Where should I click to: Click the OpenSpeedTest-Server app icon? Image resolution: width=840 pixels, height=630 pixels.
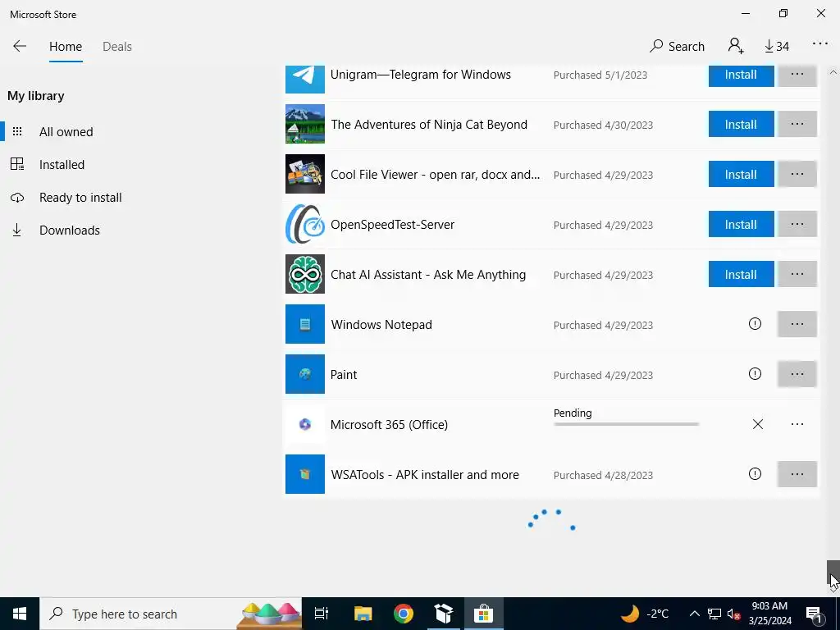[x=305, y=224]
